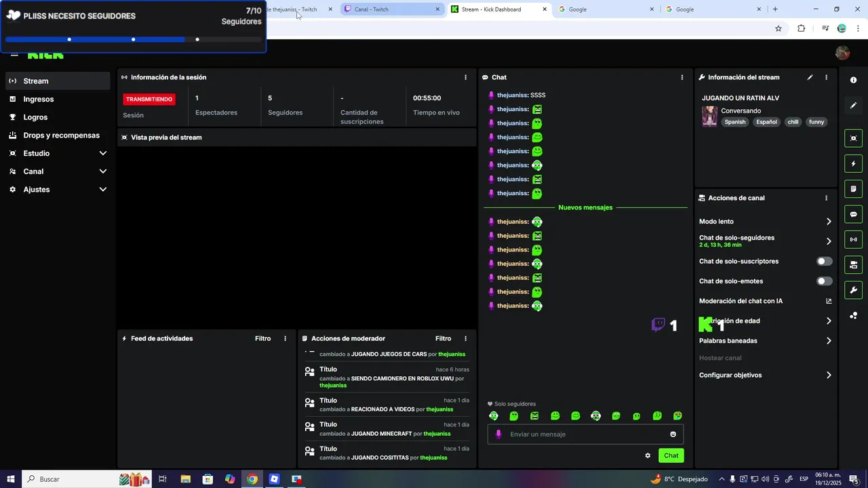
Task: Open Chat de solo-seguidores settings
Action: (x=766, y=241)
